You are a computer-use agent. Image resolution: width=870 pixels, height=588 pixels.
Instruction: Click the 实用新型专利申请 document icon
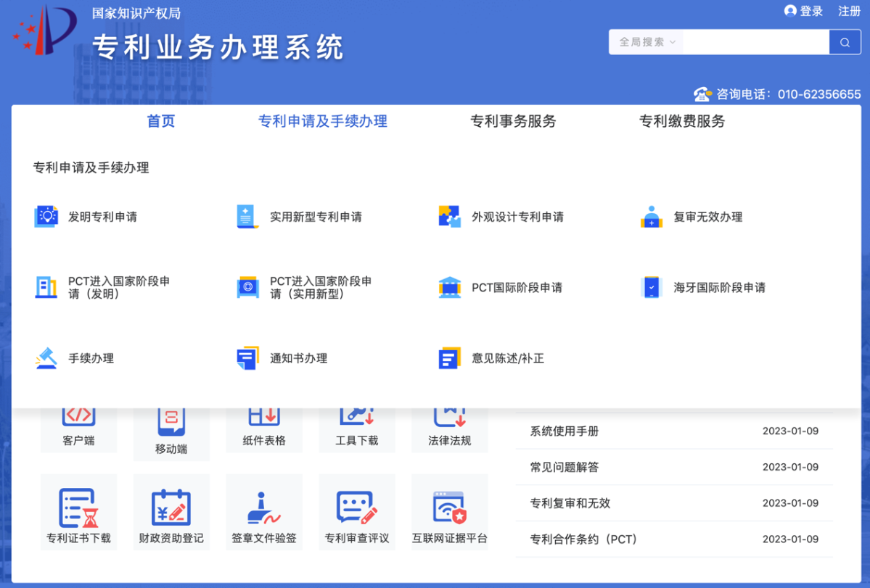(247, 217)
